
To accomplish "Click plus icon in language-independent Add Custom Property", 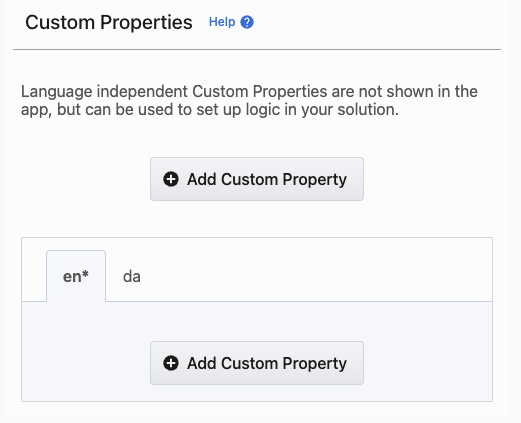I will point(171,179).
